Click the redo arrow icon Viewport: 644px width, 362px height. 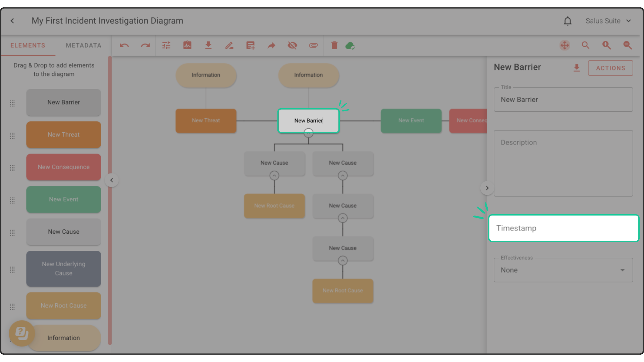pos(145,46)
